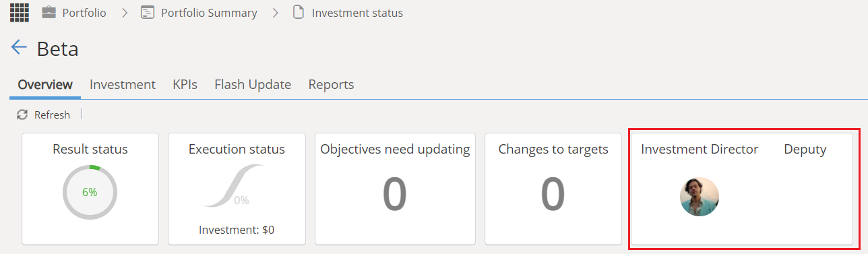Viewport: 868px width, 254px height.
Task: Select the Flash Update tab
Action: pyautogui.click(x=253, y=85)
